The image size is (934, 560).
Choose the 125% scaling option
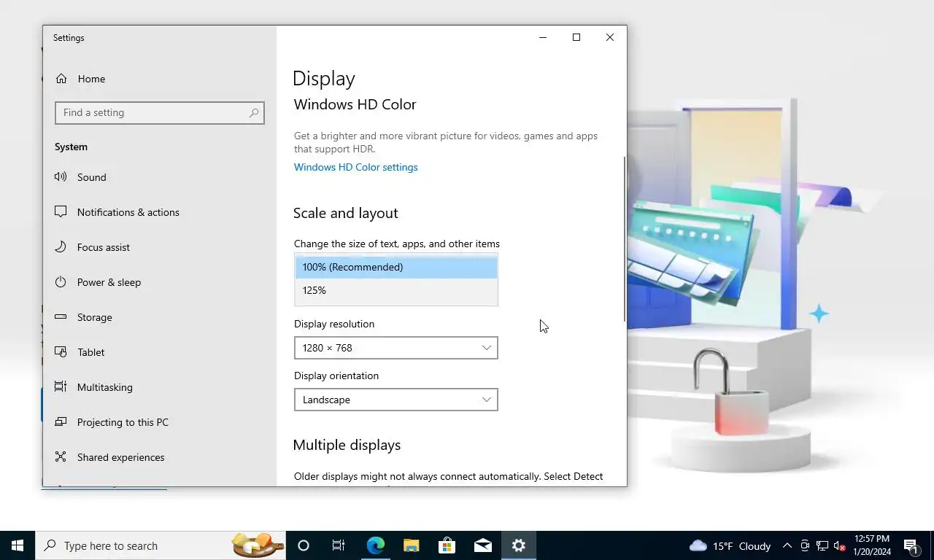[x=396, y=290]
